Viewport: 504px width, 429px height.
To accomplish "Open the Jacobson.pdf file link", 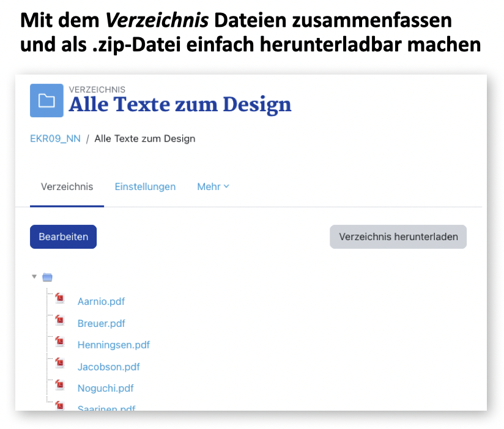I will (x=108, y=367).
